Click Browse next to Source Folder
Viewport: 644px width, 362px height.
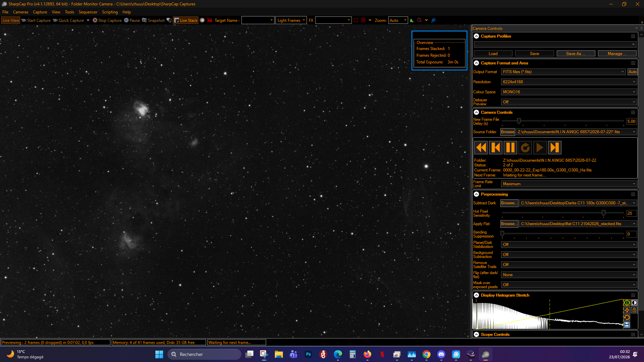pos(507,132)
